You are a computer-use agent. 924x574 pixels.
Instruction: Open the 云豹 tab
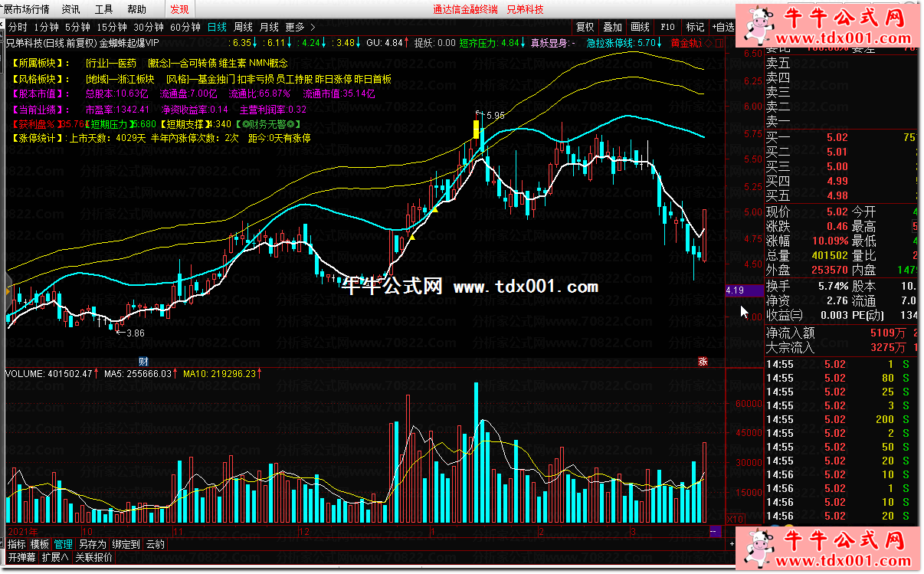(x=155, y=544)
